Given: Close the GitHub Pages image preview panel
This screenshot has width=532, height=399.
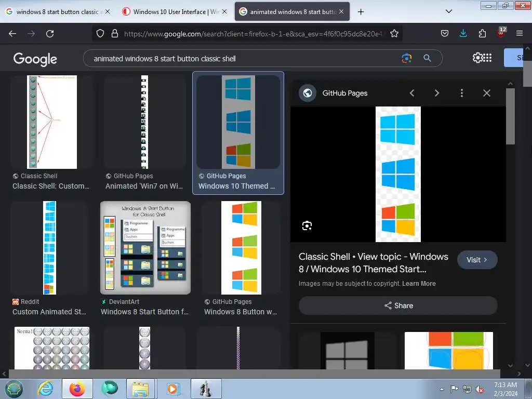Looking at the screenshot, I should tap(486, 93).
